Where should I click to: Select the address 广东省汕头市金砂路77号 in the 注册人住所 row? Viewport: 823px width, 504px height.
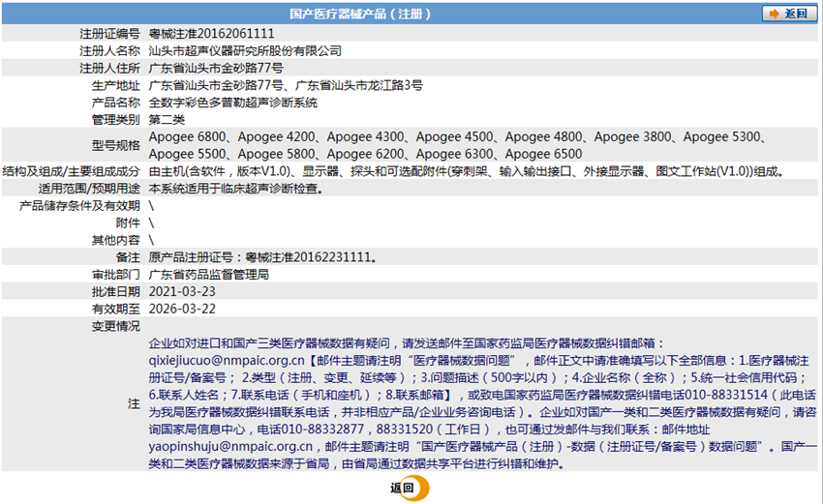(x=216, y=68)
